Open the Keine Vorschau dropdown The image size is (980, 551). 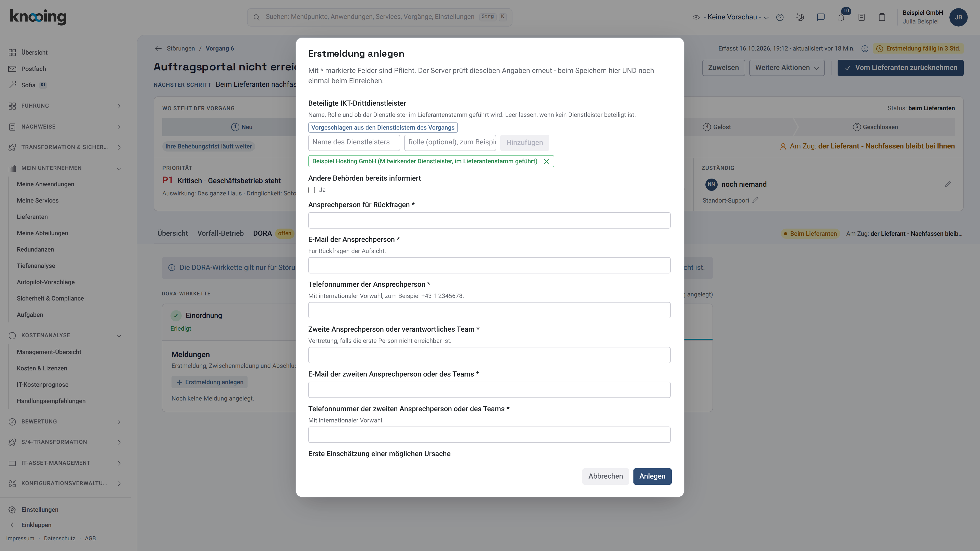tap(731, 17)
